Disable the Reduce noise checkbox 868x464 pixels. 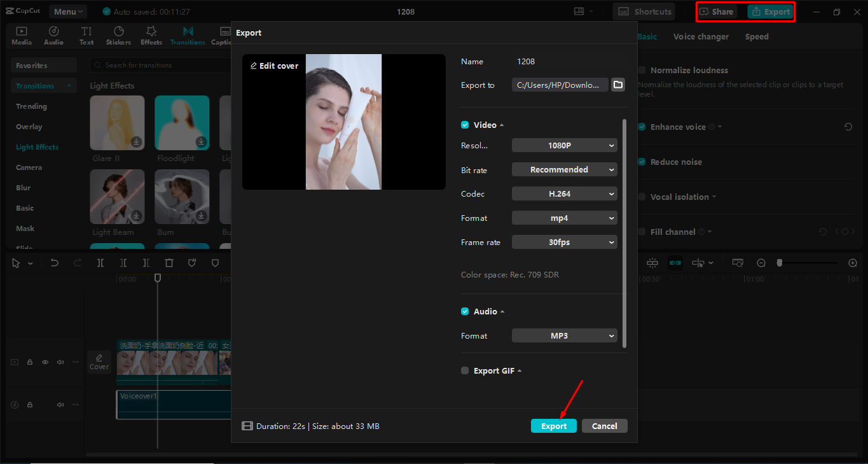point(641,162)
